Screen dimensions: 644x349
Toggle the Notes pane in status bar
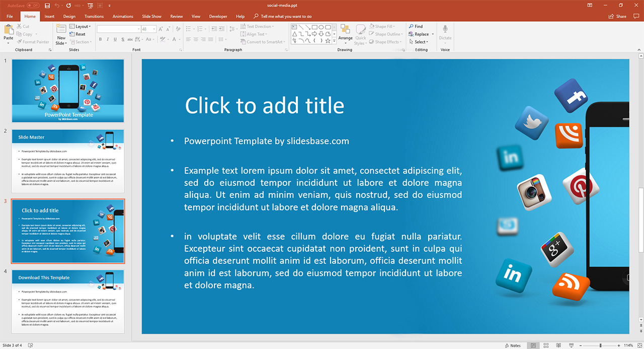512,345
